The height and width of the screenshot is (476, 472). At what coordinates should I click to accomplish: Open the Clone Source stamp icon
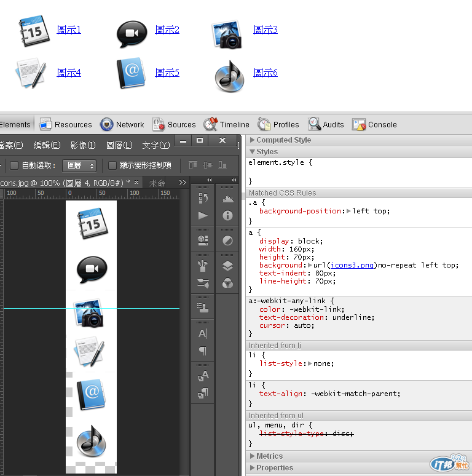[x=203, y=308]
